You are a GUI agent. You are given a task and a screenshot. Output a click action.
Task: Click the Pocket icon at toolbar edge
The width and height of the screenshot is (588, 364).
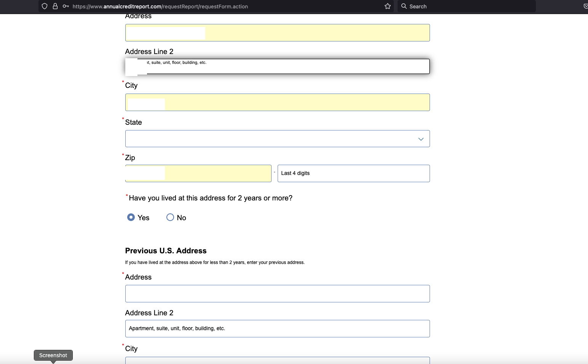pos(585,6)
